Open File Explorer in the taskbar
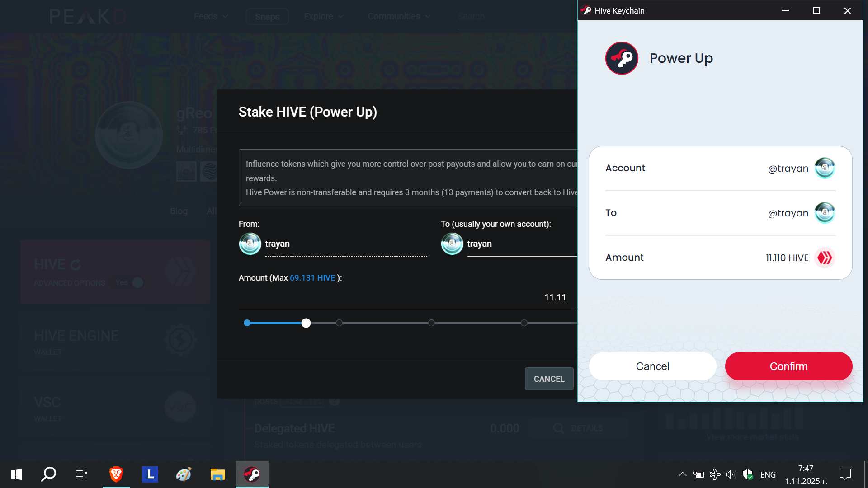The height and width of the screenshot is (488, 868). (217, 474)
